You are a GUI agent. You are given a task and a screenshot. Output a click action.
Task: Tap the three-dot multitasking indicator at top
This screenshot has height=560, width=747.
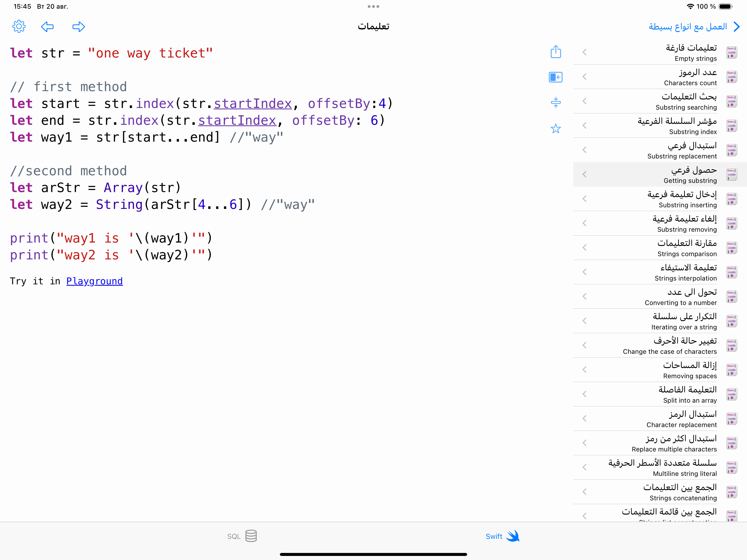click(x=373, y=7)
